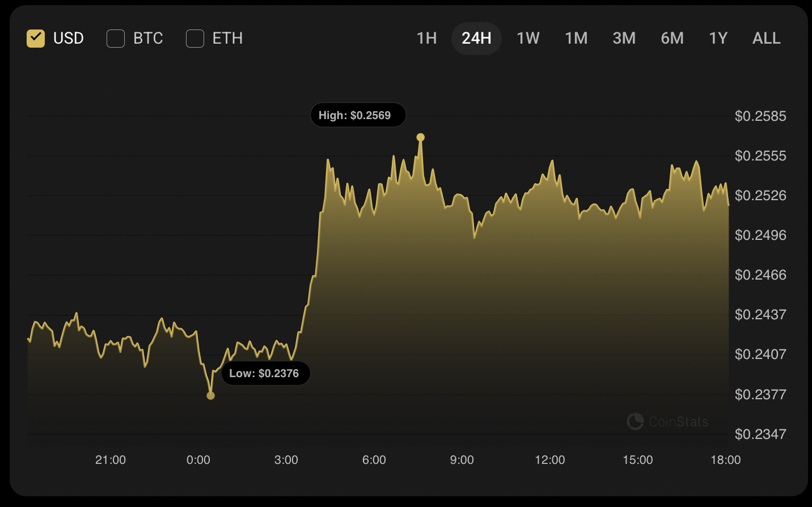Switch to the 1H time range
The width and height of the screenshot is (812, 507).
(x=426, y=39)
